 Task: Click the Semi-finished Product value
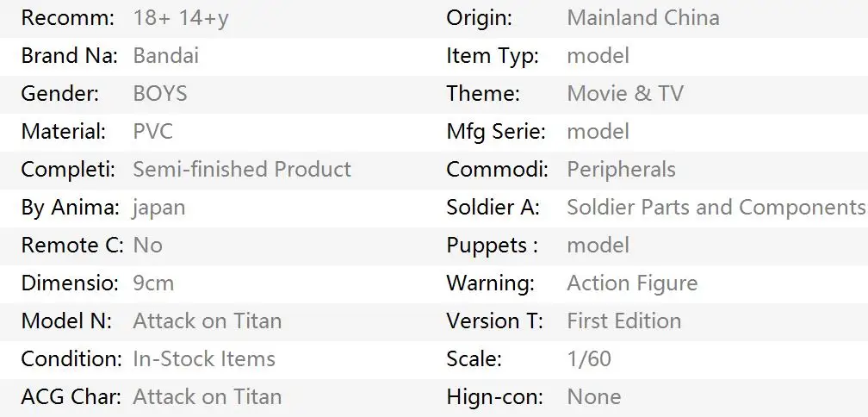point(241,170)
